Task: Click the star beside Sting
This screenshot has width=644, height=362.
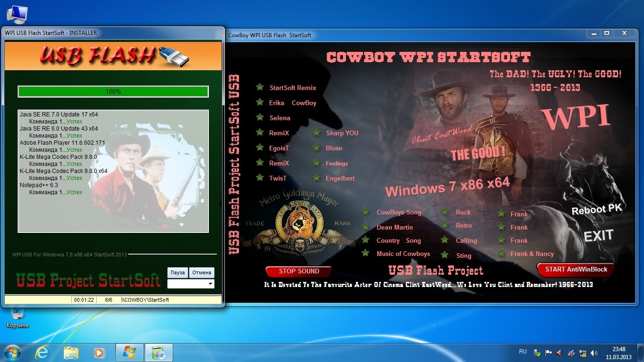Action: tap(445, 255)
